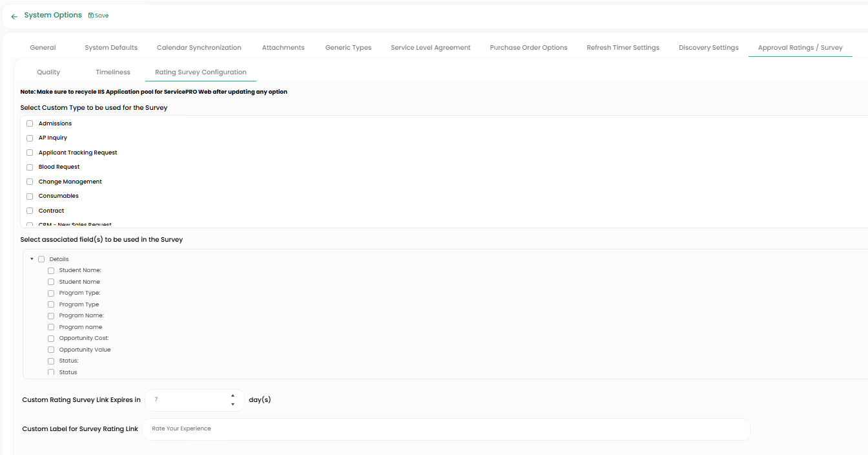Toggle the Program name field checkbox

(51, 327)
